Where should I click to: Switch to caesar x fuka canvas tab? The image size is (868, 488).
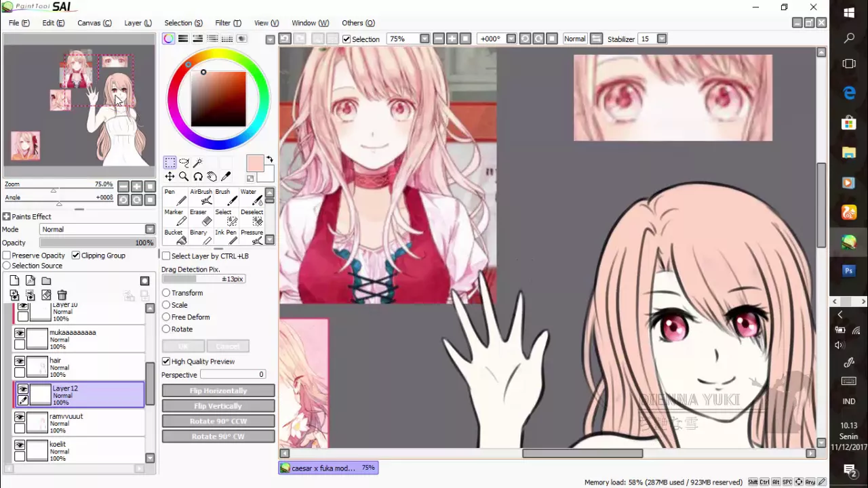click(x=328, y=468)
